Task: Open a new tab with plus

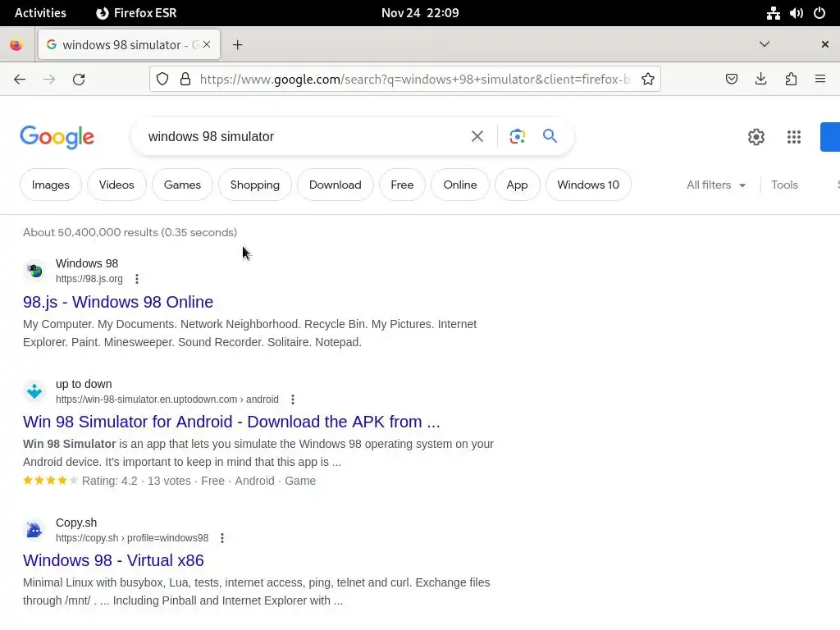Action: [x=238, y=45]
